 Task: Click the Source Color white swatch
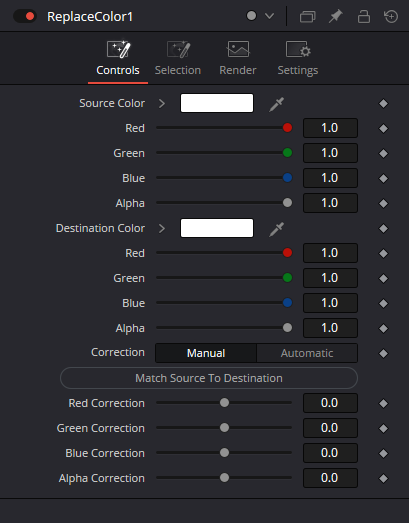click(217, 103)
